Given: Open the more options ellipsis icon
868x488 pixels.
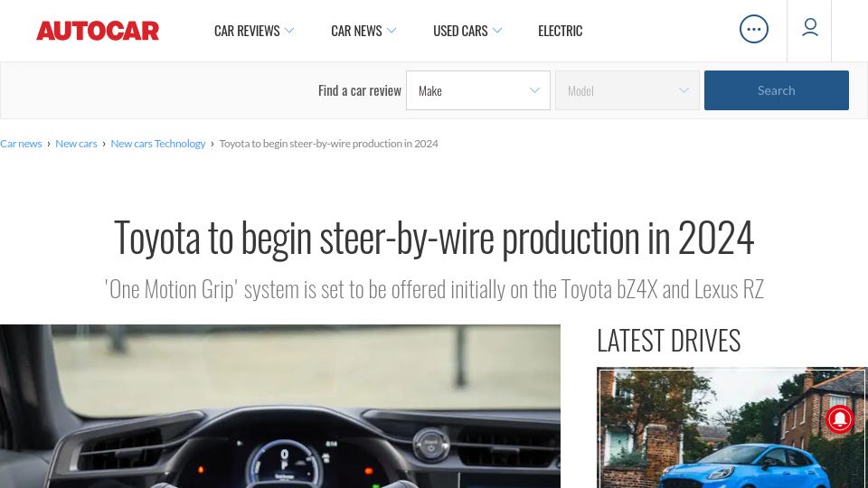Looking at the screenshot, I should tap(753, 29).
